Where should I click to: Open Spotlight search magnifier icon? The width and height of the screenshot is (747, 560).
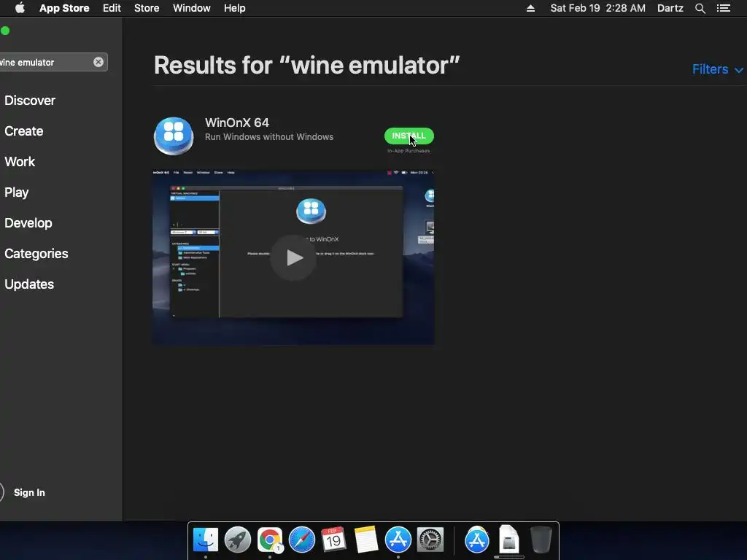(700, 8)
